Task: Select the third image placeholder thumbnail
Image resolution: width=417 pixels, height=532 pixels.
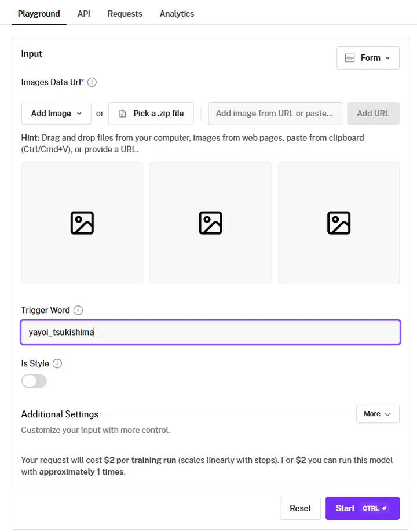Action: click(339, 223)
